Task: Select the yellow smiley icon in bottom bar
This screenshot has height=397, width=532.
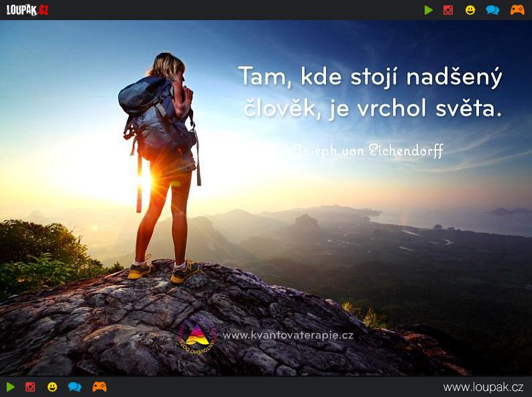Action: click(52, 387)
